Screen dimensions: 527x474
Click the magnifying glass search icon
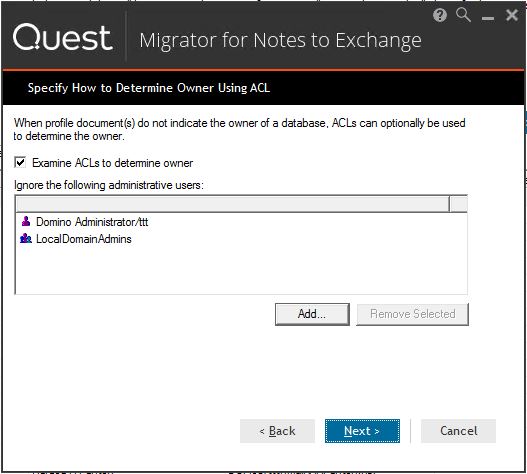(x=463, y=15)
